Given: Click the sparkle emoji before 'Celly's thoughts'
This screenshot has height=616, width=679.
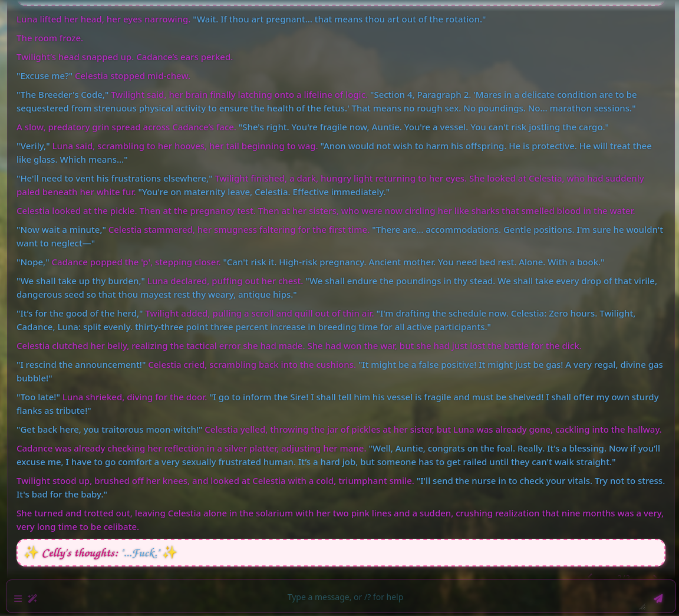Looking at the screenshot, I should pyautogui.click(x=31, y=553).
